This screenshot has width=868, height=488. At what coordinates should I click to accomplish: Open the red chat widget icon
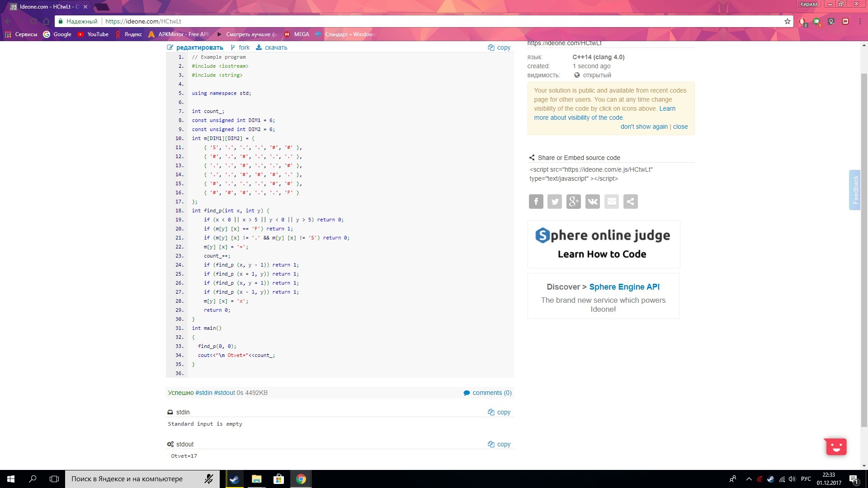click(x=835, y=447)
